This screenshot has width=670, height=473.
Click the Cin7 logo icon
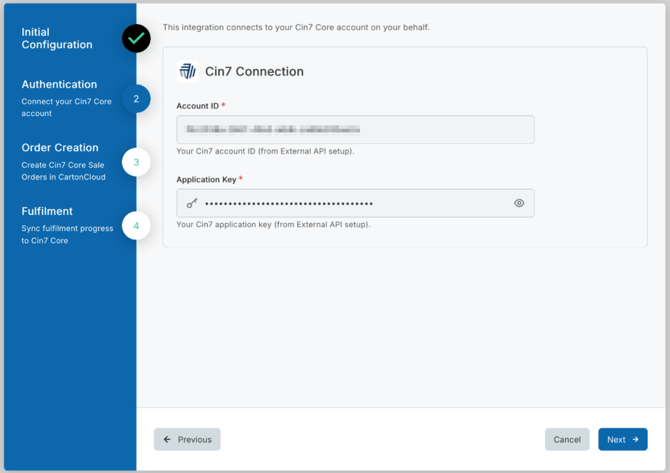187,71
